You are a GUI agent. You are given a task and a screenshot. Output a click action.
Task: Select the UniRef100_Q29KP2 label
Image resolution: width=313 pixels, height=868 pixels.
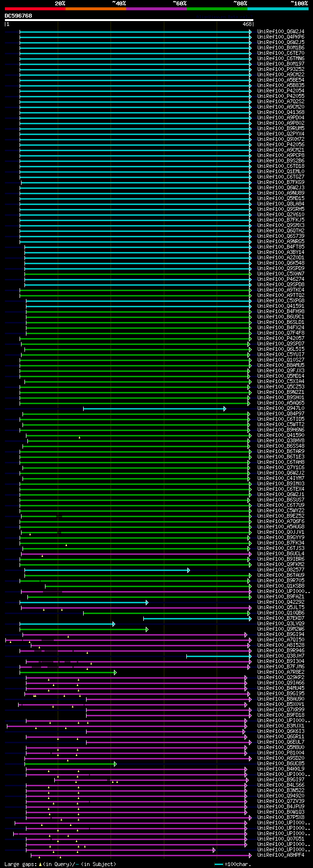(x=281, y=677)
